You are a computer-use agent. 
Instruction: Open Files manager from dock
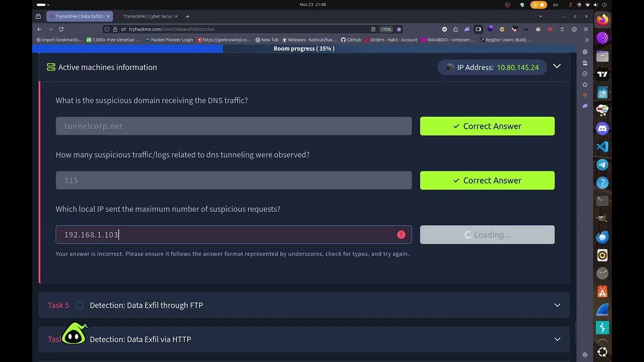(x=602, y=56)
